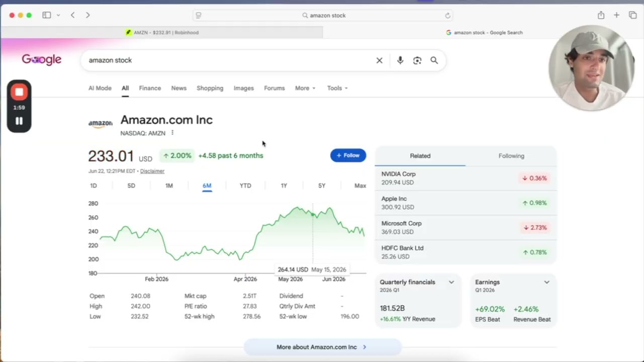Open the three-dot menu beside NASDAQ: AMZN
Screen dimensions: 644x362
click(172, 133)
